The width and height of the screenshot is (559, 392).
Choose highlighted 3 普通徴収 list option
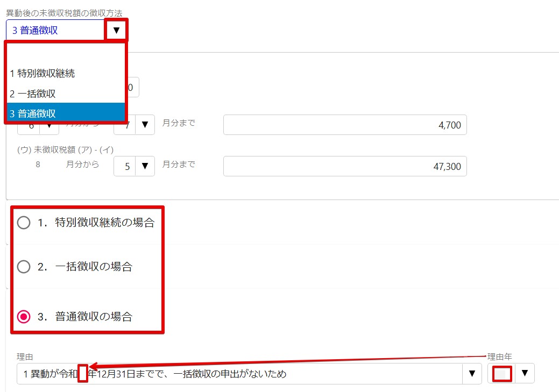click(66, 113)
